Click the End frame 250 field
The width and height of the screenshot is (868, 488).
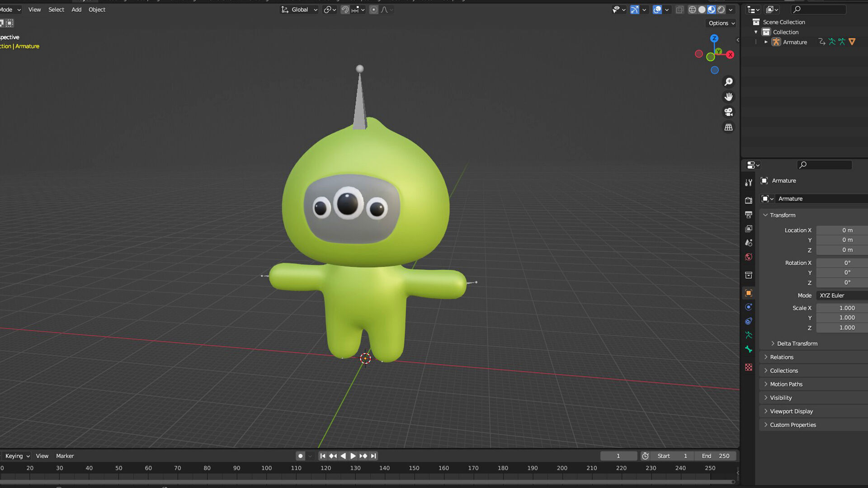tap(716, 456)
